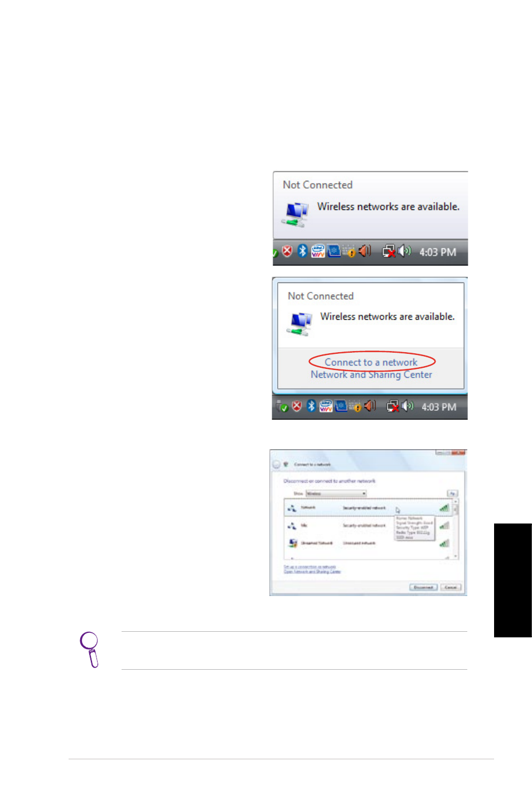
Task: Select the Unnamed Network unsecured row
Action: coord(368,543)
